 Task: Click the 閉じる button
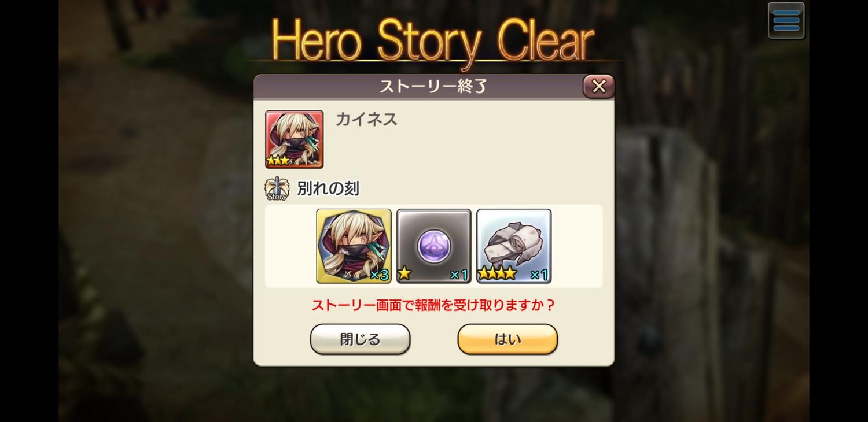click(360, 339)
